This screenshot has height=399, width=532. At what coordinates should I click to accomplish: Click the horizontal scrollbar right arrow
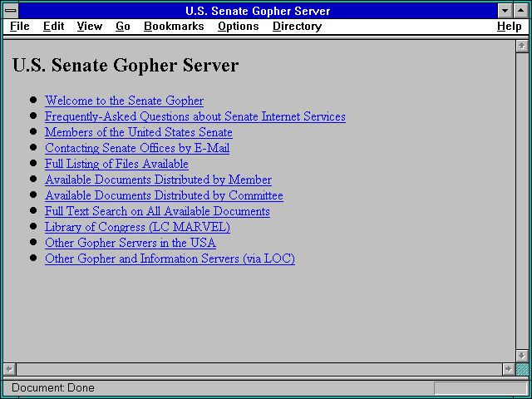click(x=508, y=369)
